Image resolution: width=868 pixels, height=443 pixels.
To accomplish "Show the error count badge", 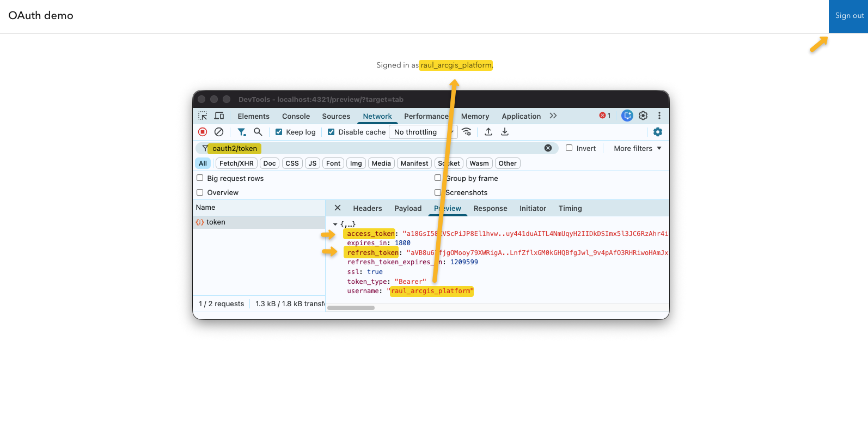I will coord(605,116).
